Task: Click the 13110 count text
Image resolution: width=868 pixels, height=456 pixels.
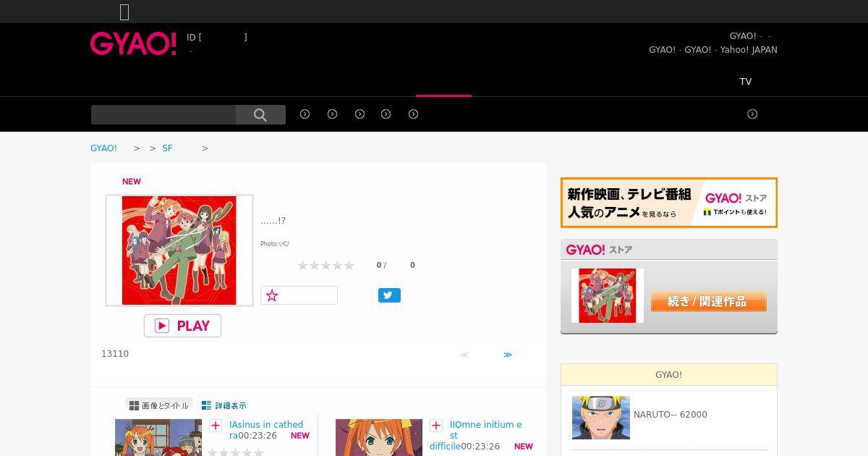Action: (115, 354)
